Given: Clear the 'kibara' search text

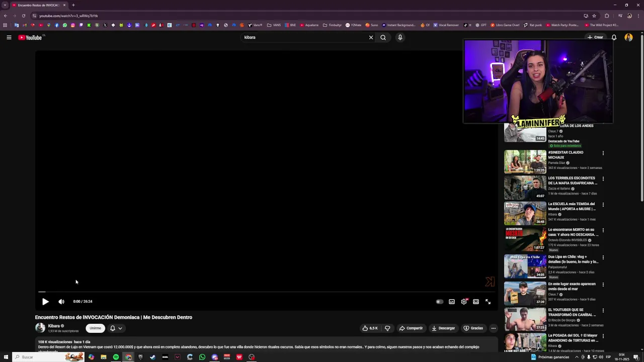Looking at the screenshot, I should (371, 37).
